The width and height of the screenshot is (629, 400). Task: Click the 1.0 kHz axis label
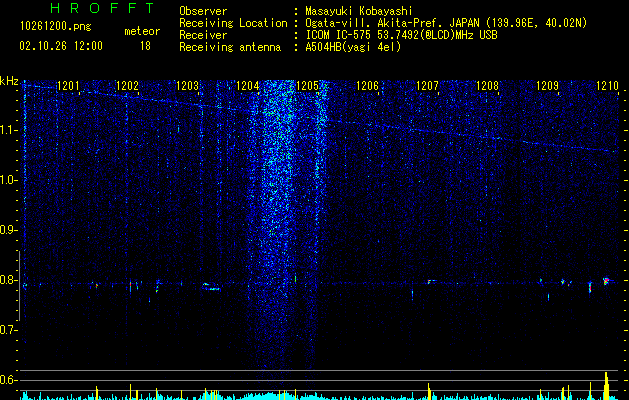(x=9, y=180)
